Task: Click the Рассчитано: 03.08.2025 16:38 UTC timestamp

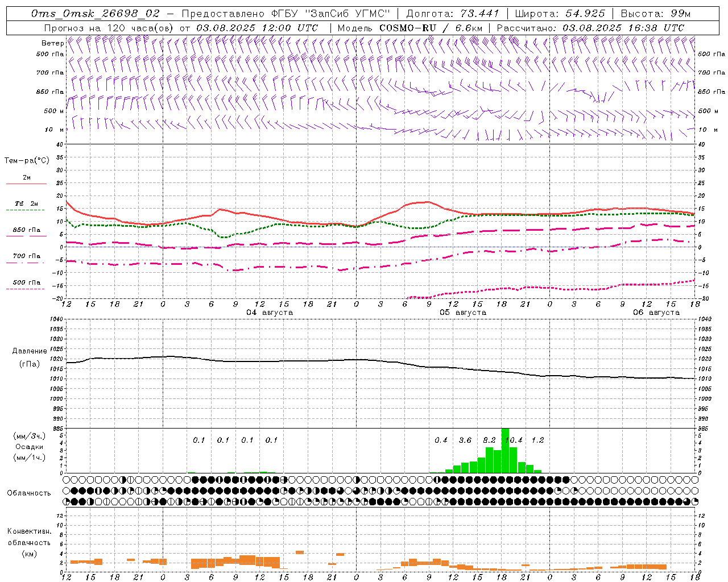Action: click(590, 27)
